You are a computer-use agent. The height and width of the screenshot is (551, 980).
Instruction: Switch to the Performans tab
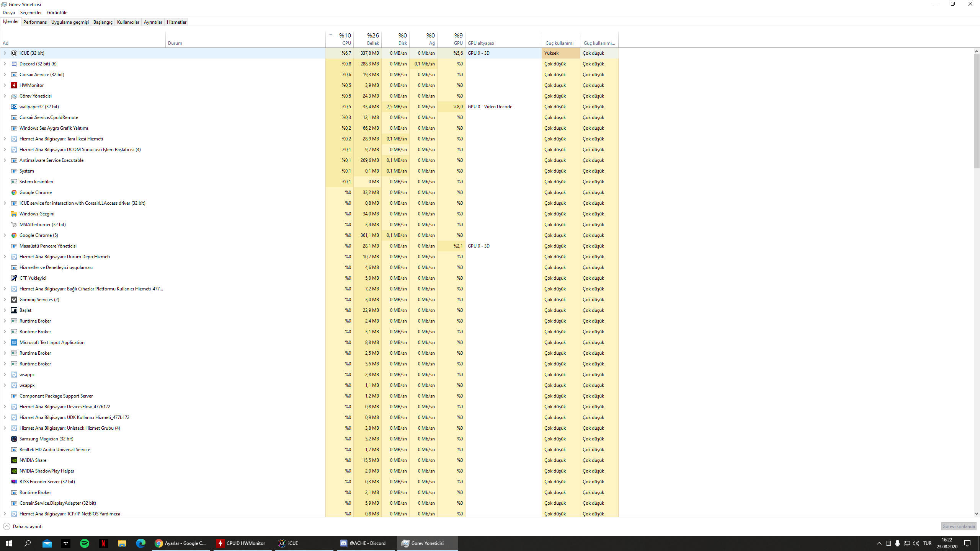pyautogui.click(x=35, y=22)
